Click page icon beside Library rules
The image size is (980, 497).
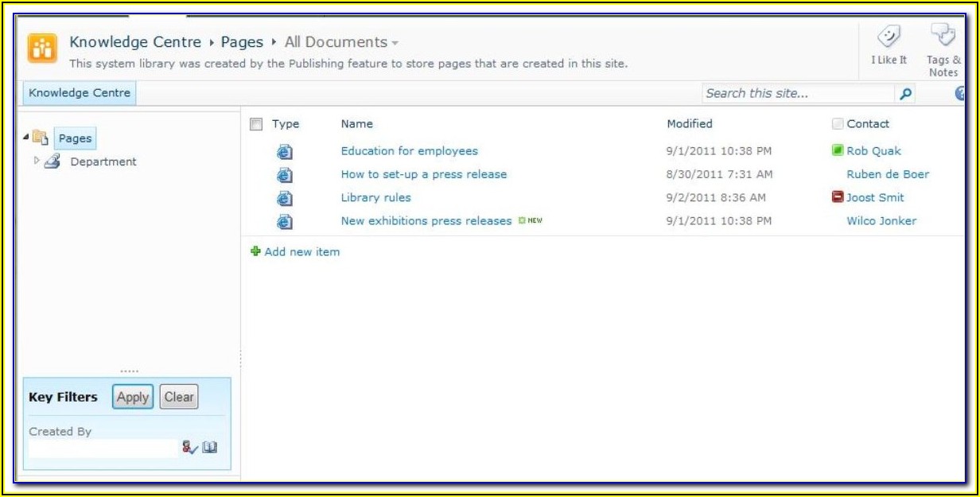285,199
